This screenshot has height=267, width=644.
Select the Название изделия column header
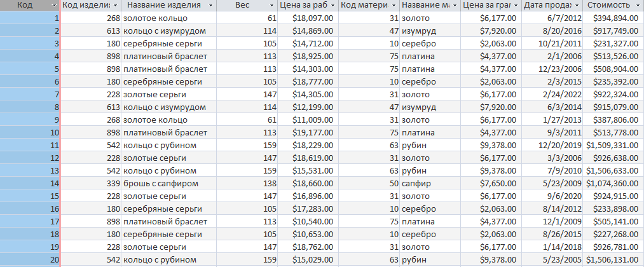(164, 5)
